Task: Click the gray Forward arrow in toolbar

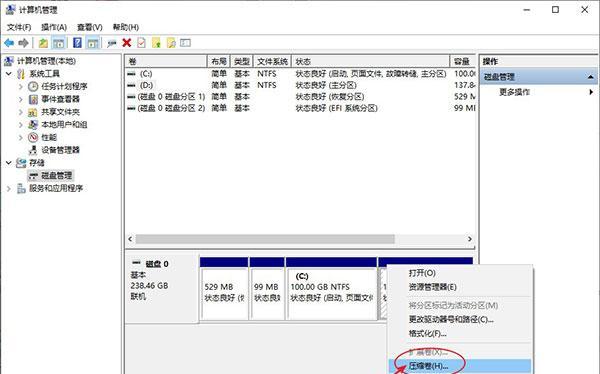Action: 23,43
